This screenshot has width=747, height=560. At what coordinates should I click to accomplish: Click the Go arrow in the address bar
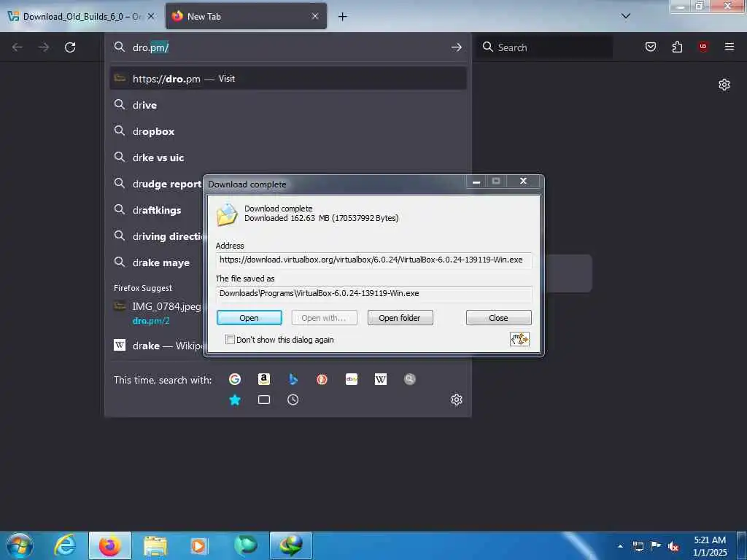click(x=457, y=47)
